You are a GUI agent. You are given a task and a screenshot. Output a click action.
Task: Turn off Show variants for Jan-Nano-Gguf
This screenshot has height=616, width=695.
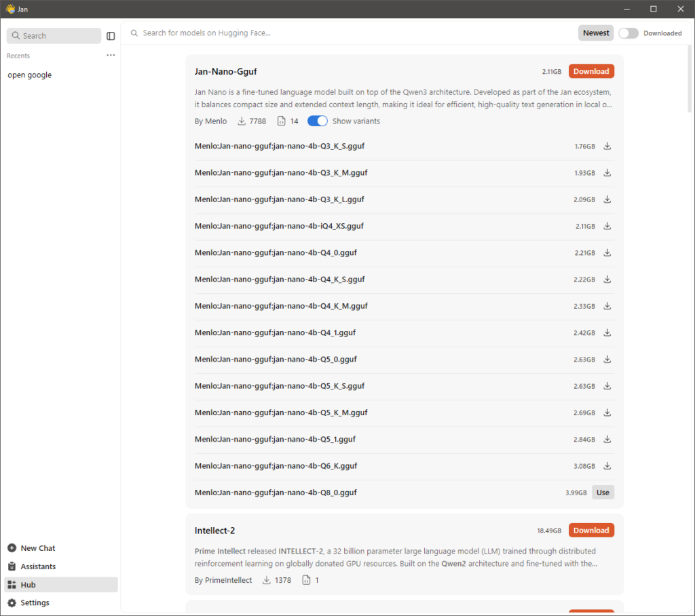[x=318, y=121]
